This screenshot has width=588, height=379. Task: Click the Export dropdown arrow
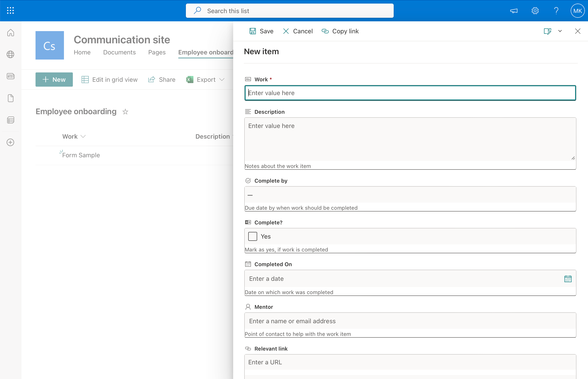click(222, 79)
